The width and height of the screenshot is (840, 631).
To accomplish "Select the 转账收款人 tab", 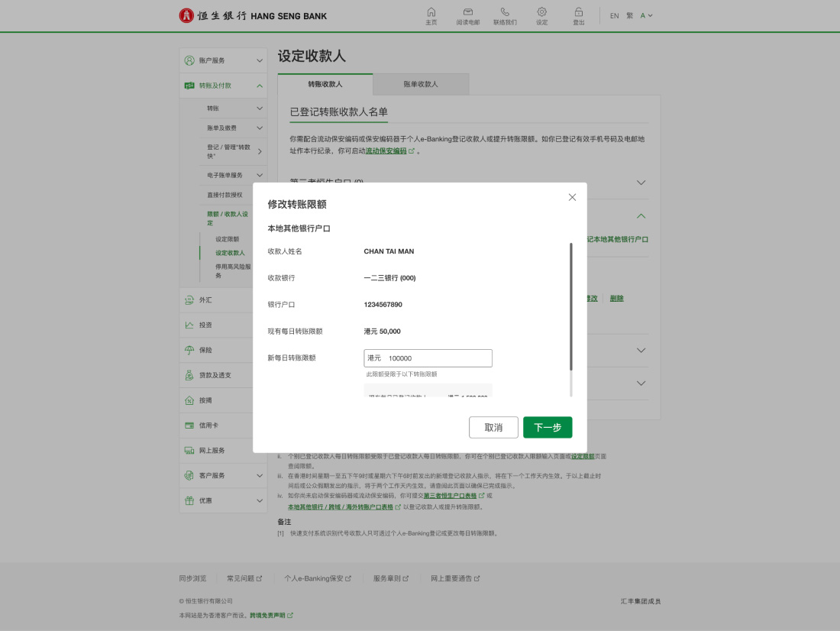I will (325, 84).
